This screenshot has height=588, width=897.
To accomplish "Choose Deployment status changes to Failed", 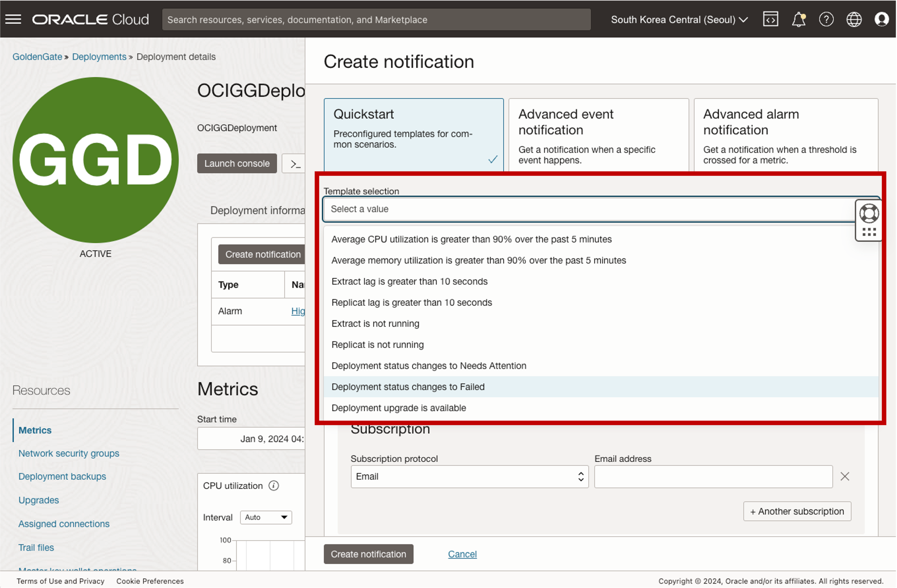I will [x=601, y=387].
